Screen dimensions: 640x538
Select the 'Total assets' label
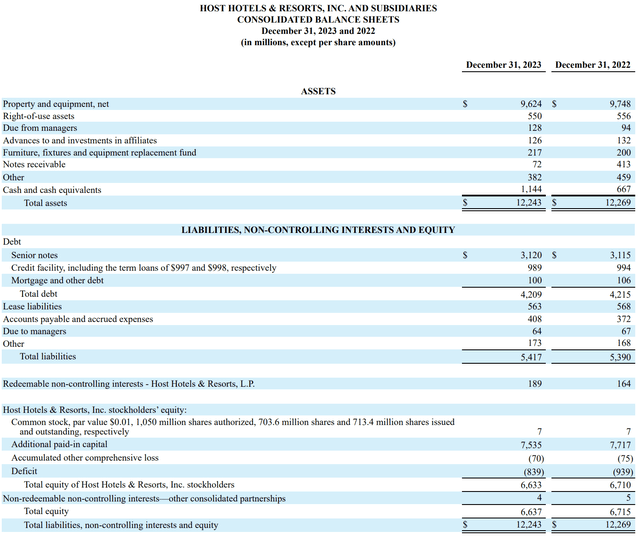(45, 203)
